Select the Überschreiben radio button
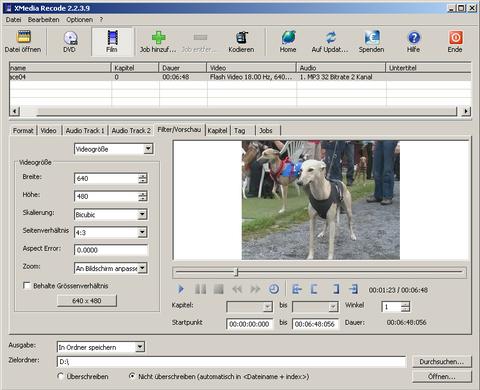This screenshot has width=480, height=390. 61,376
